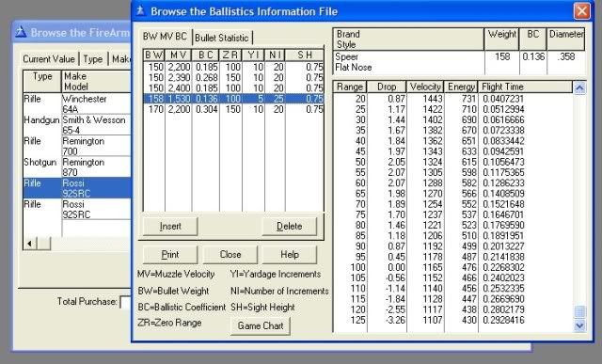The image size is (602, 364).
Task: Click velocity value 1288 at range 60
Action: [433, 183]
